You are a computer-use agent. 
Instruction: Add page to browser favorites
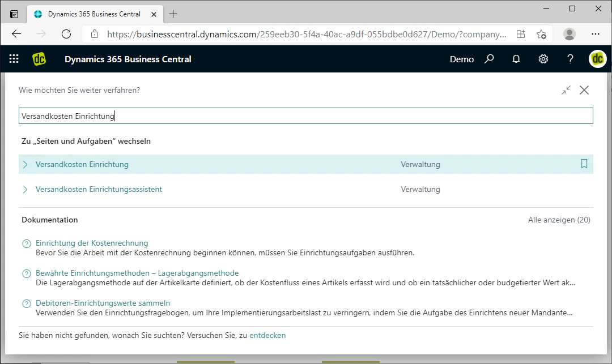[541, 35]
